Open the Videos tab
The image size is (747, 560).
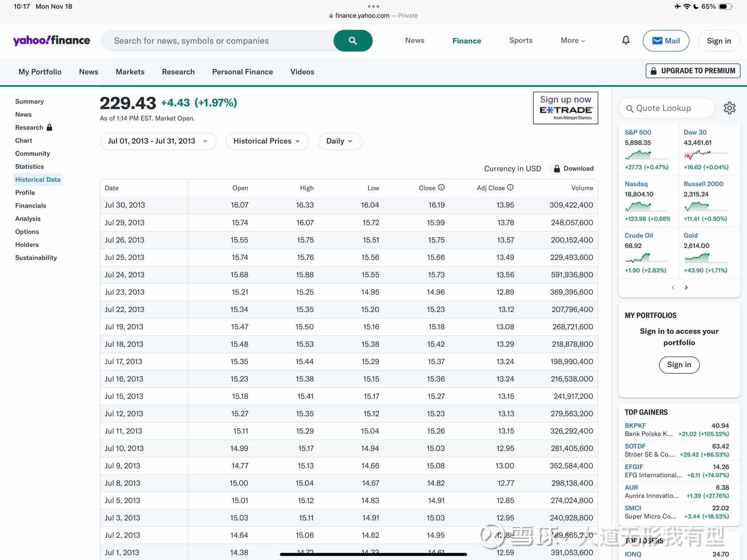coord(302,72)
